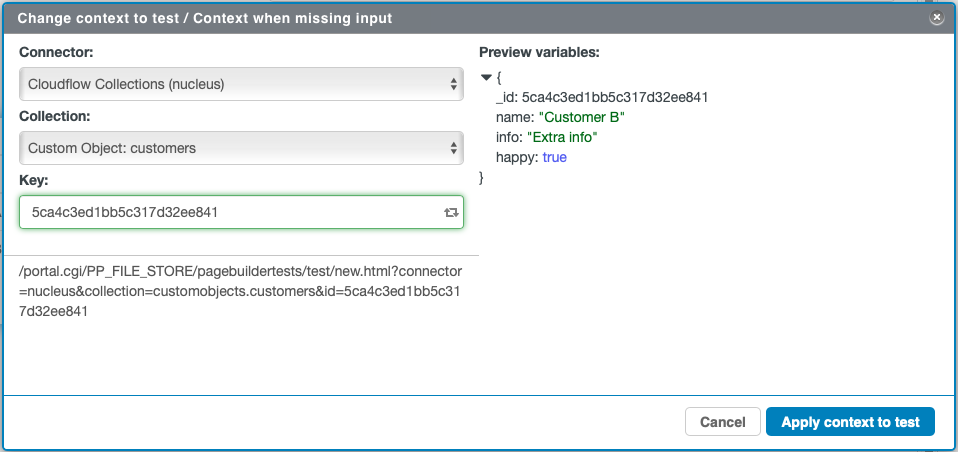Open the Connector dropdown
Screen dimensions: 958x452
[241, 84]
